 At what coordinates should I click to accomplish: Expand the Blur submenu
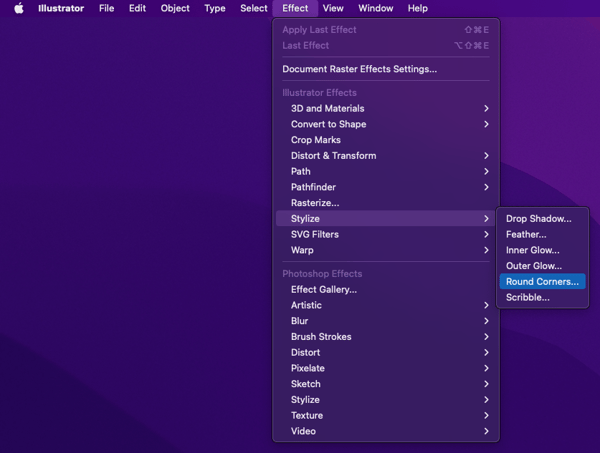coord(386,321)
